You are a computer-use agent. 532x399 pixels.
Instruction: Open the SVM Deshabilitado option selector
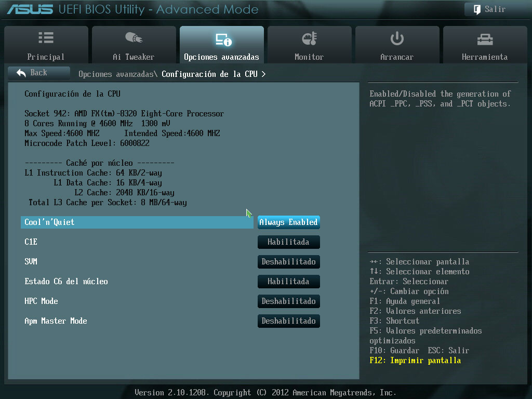(x=288, y=262)
